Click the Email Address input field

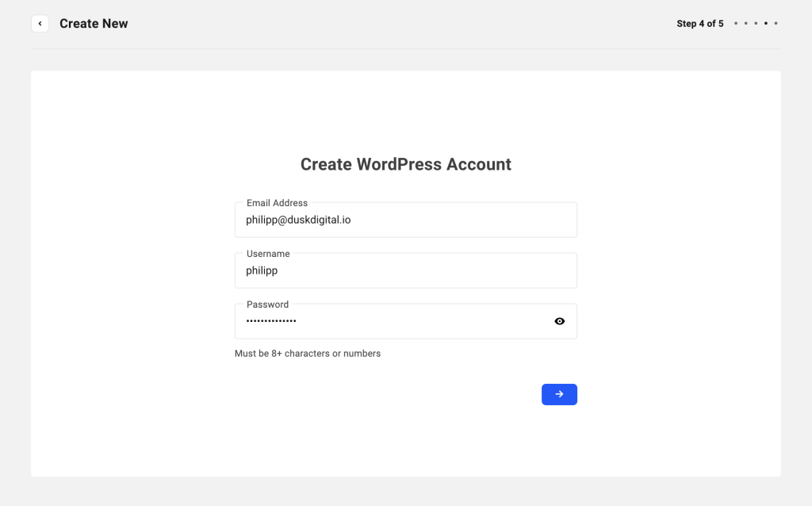(x=406, y=220)
